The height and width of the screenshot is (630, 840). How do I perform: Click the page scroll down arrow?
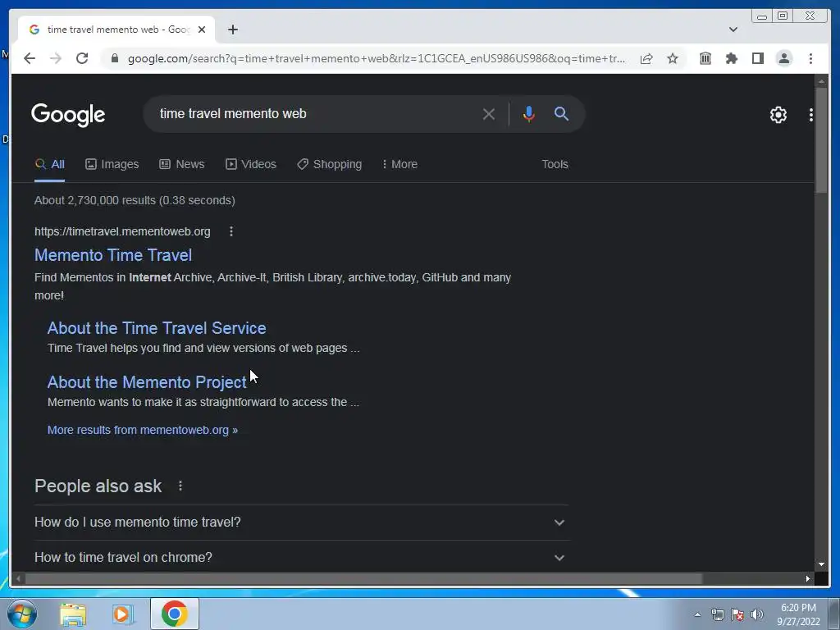[x=821, y=564]
